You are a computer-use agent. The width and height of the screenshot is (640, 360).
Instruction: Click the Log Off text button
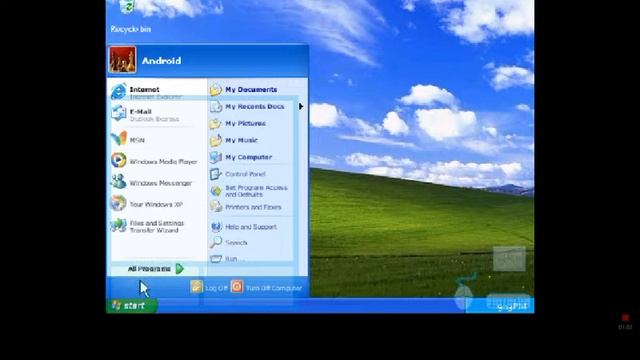click(x=216, y=288)
